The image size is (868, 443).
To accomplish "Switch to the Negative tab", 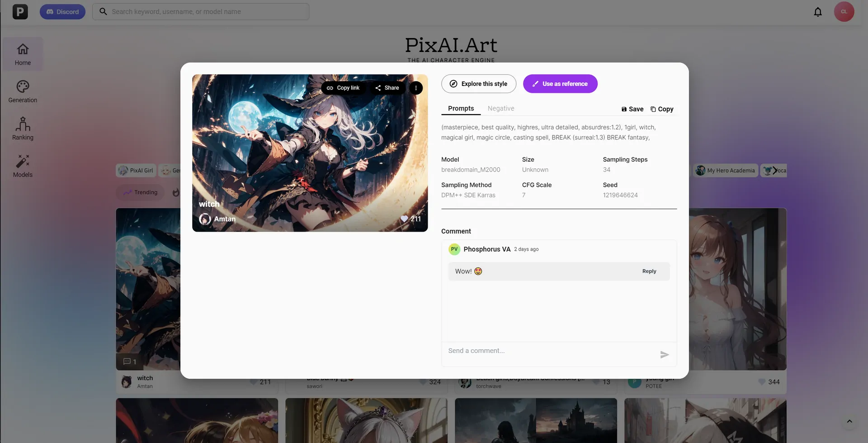I will pyautogui.click(x=501, y=109).
